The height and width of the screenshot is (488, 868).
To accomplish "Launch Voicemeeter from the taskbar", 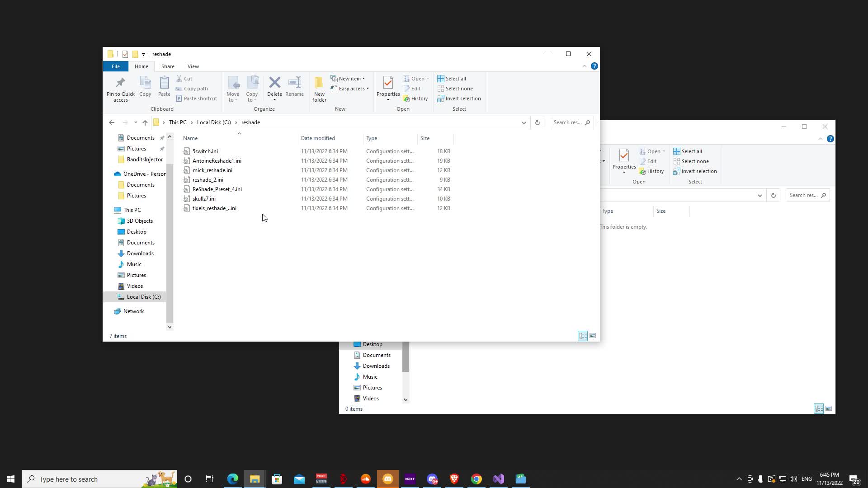I will click(x=321, y=479).
